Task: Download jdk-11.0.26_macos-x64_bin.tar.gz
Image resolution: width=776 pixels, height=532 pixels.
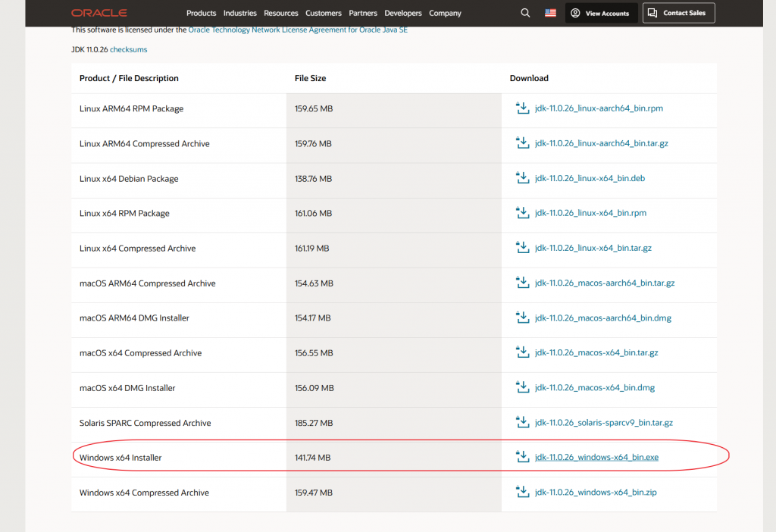Action: [596, 353]
